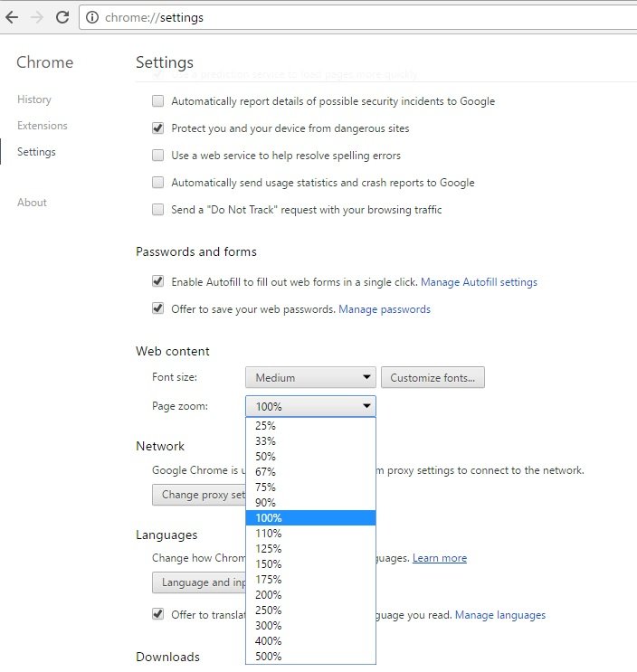Viewport: 637px width, 672px height.
Task: Select 250% zoom option
Action: point(310,610)
